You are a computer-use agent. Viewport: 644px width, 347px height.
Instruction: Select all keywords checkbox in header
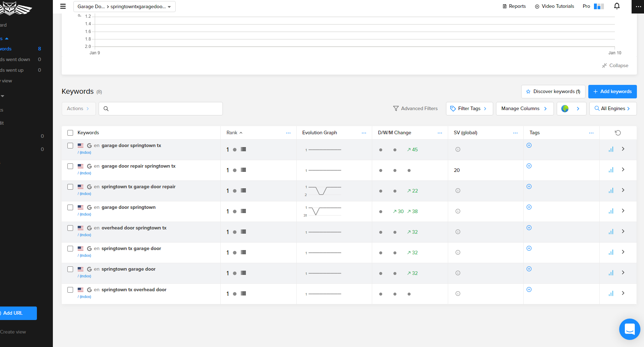coord(70,133)
